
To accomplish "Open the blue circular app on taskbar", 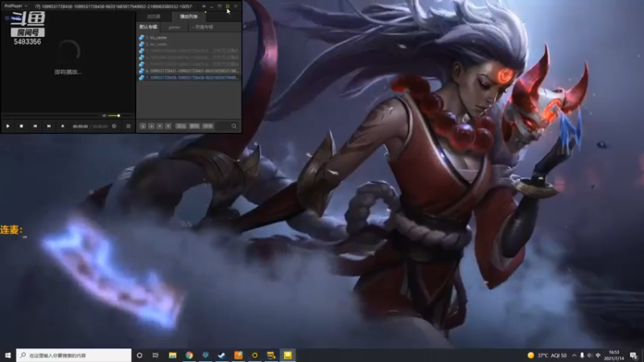I will (205, 356).
